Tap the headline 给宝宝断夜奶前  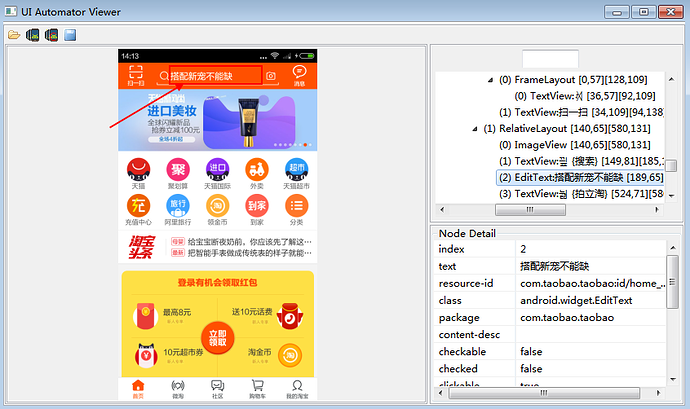(x=250, y=242)
